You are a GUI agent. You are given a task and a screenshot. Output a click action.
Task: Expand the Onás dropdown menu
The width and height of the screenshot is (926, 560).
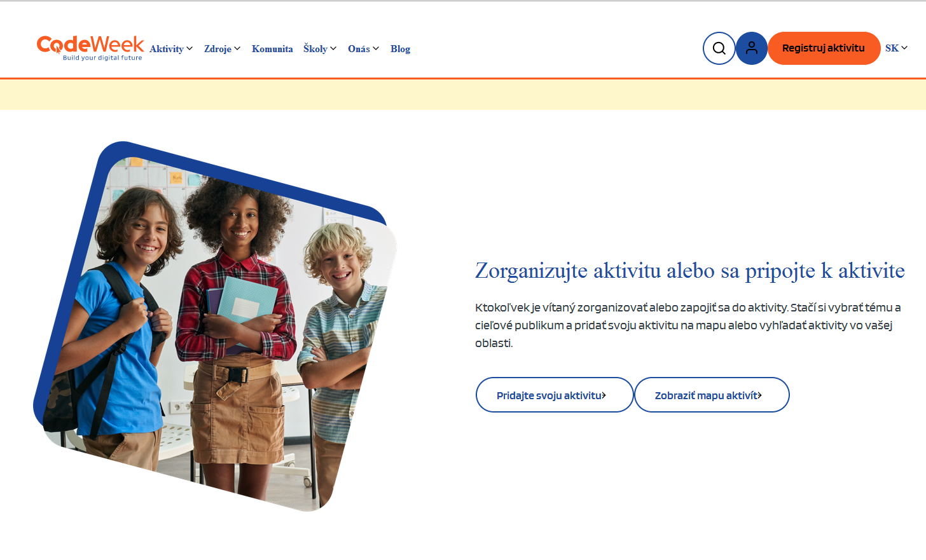click(x=363, y=49)
